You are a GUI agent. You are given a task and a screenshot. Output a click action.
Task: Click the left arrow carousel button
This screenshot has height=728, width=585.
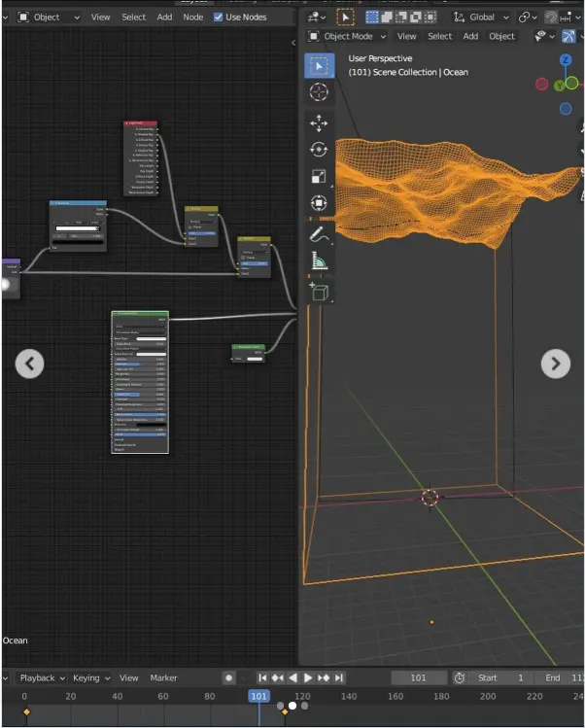(x=29, y=364)
